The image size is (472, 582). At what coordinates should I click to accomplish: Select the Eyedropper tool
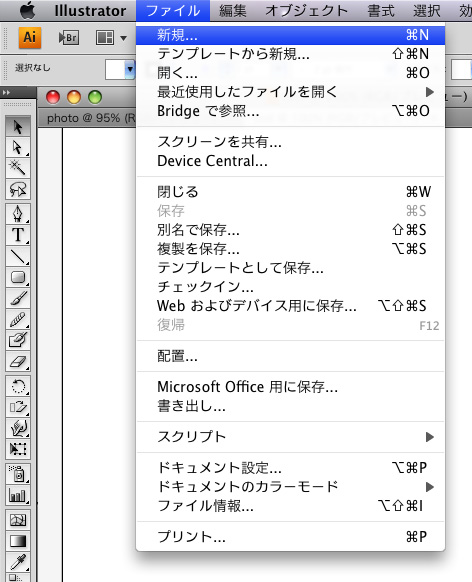[18, 562]
